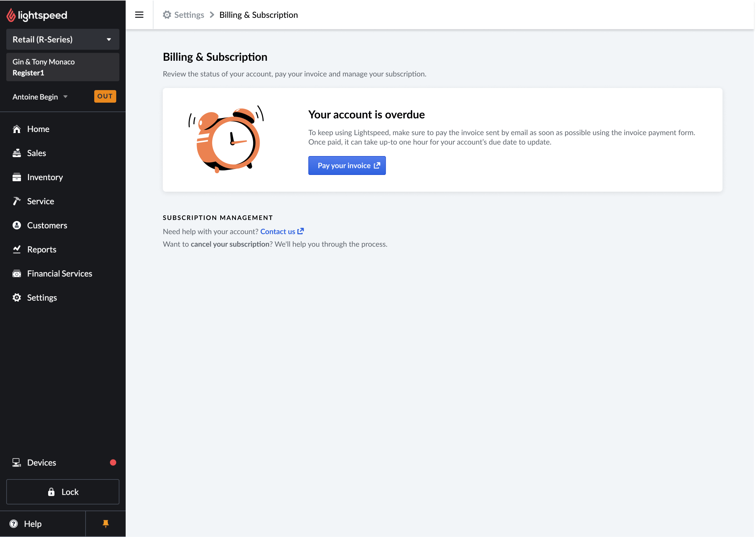Click the external link icon after Contact us
This screenshot has width=756, height=537.
[x=301, y=231]
